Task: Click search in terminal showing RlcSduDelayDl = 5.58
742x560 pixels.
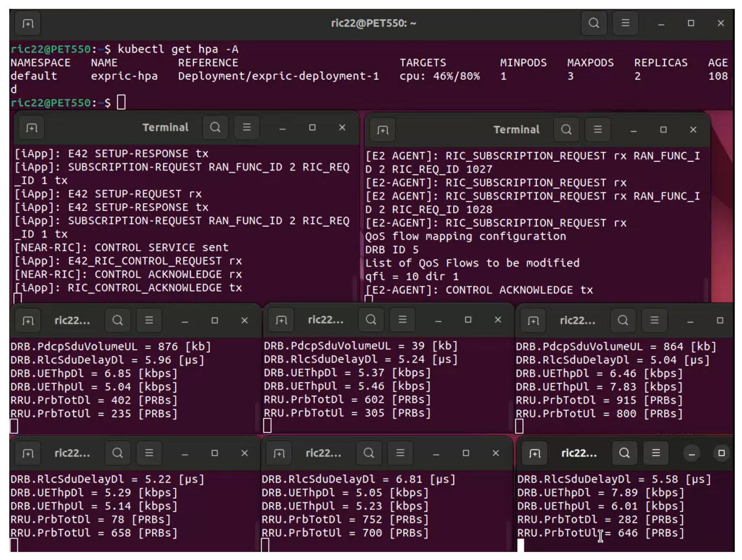Action: (624, 453)
